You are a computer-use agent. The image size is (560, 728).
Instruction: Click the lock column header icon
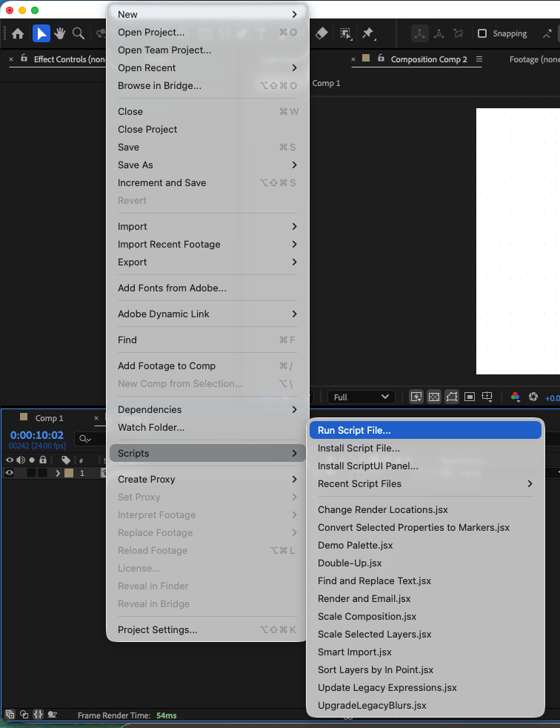pyautogui.click(x=43, y=460)
